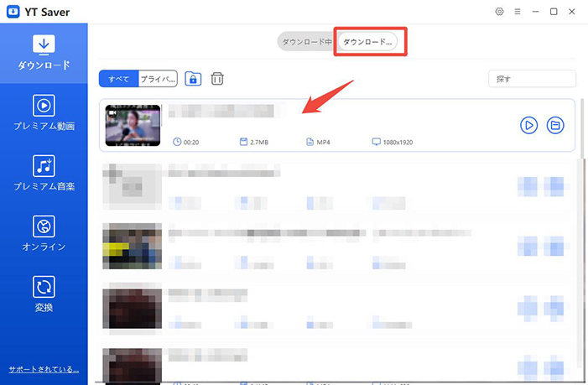This screenshot has width=588, height=385.
Task: Click the 探す search field
Action: tap(532, 79)
